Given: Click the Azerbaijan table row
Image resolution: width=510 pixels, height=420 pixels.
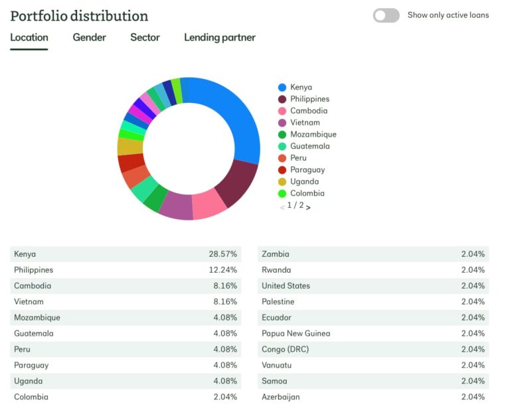Looking at the screenshot, I should pyautogui.click(x=373, y=397).
